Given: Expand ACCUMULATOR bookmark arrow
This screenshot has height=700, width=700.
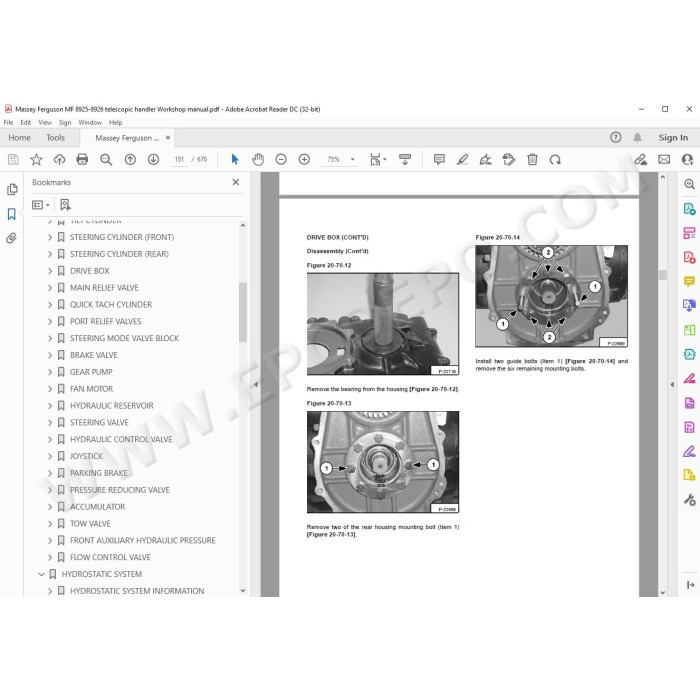Looking at the screenshot, I should (50, 507).
